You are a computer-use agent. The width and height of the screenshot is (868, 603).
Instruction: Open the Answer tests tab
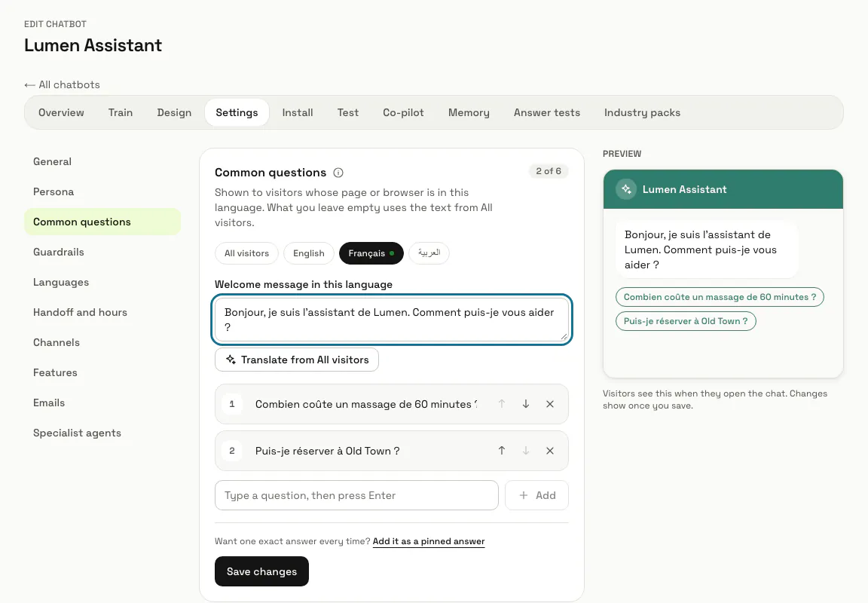tap(547, 112)
